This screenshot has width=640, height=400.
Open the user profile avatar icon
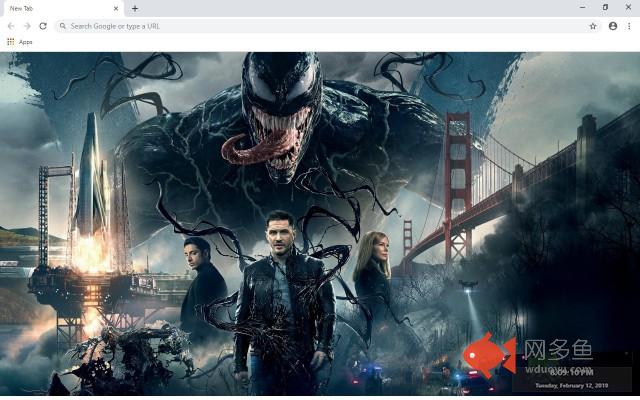pyautogui.click(x=613, y=26)
